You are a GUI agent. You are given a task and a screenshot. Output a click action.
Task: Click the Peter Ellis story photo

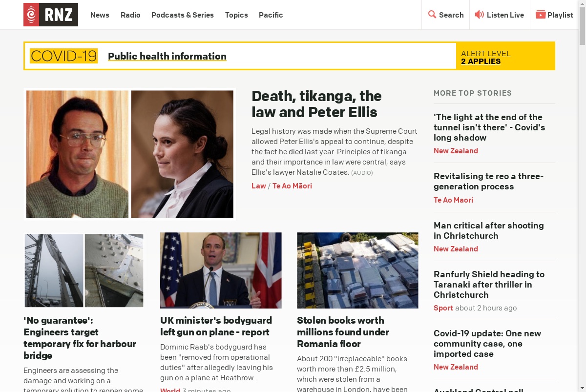pos(130,154)
